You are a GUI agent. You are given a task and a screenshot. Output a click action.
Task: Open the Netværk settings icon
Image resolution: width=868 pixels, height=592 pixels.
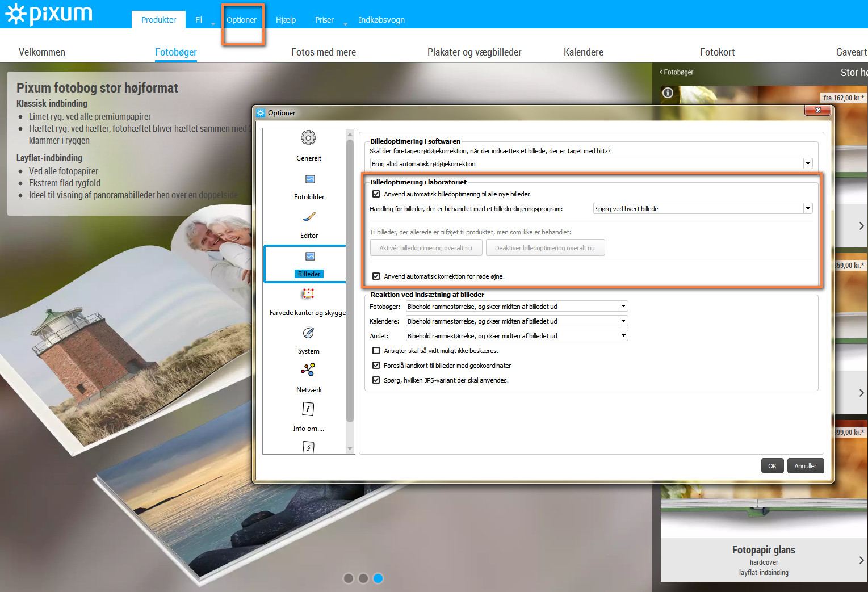[308, 371]
